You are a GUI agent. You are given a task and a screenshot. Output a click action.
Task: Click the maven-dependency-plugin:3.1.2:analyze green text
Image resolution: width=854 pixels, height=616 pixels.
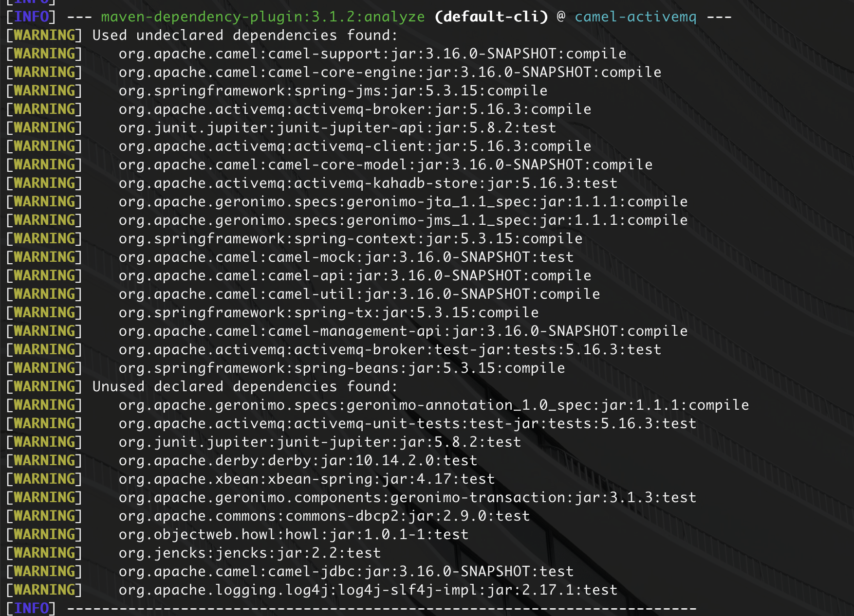[x=262, y=17]
